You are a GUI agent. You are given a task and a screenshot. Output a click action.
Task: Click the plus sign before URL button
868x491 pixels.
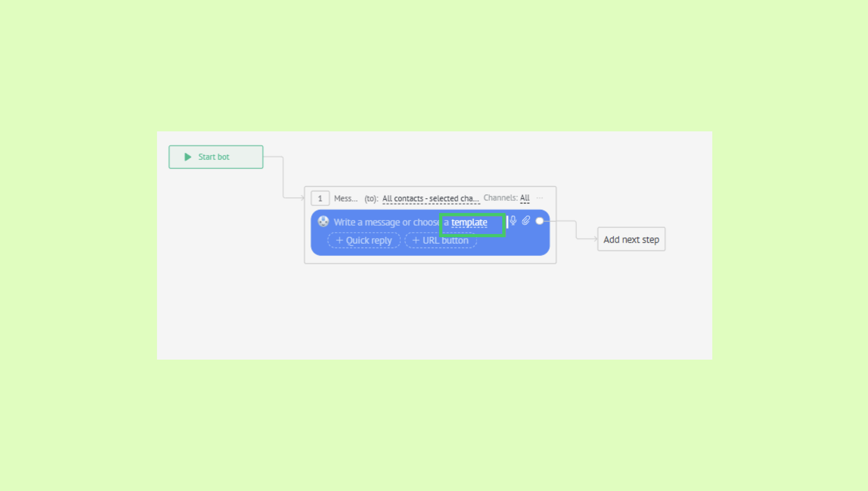tap(416, 240)
